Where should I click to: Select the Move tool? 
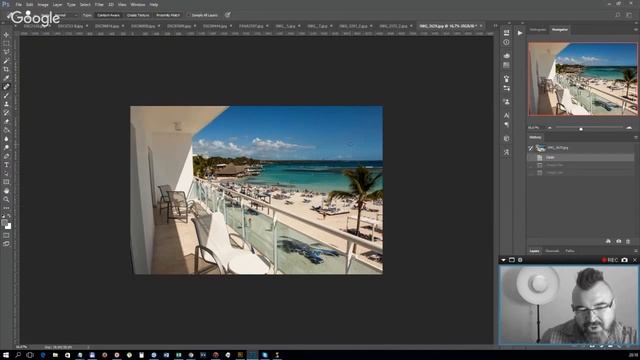(6, 35)
